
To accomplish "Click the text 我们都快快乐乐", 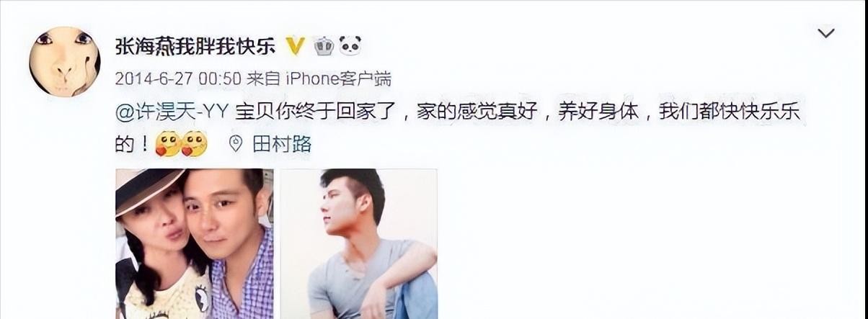I will pos(730,112).
